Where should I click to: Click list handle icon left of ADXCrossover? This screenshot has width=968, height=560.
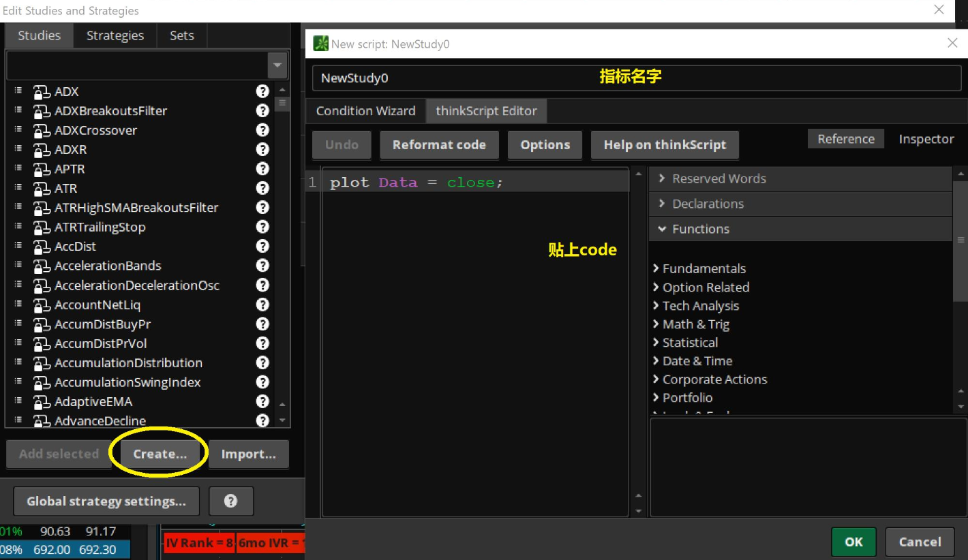pyautogui.click(x=18, y=129)
